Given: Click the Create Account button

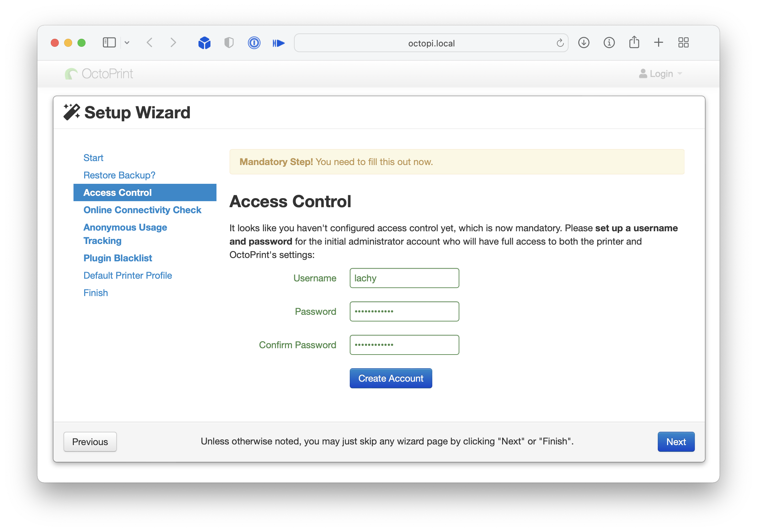Looking at the screenshot, I should coord(391,378).
